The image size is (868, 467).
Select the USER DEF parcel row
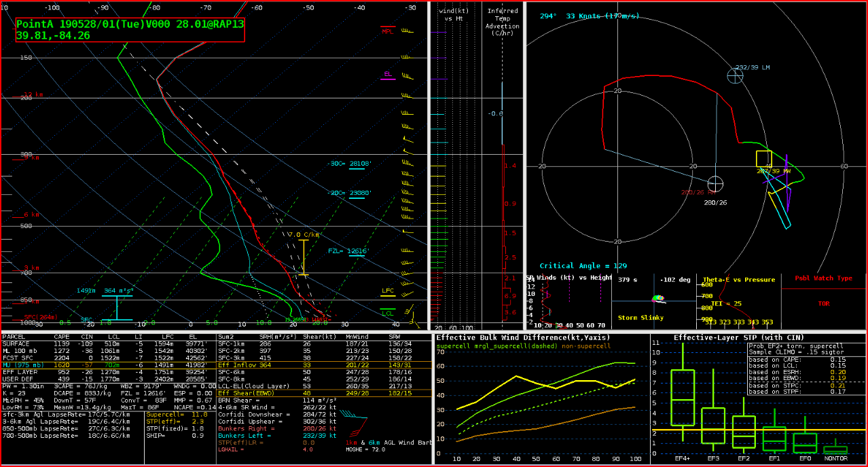107,378
